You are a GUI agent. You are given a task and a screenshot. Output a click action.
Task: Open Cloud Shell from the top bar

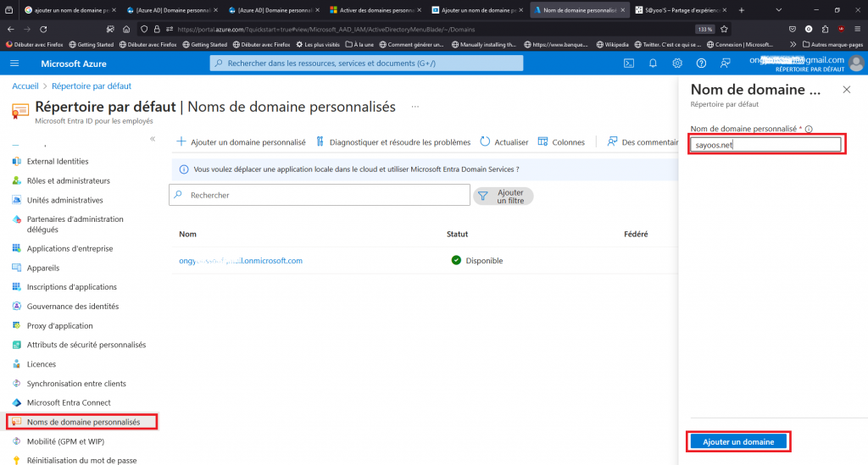629,64
